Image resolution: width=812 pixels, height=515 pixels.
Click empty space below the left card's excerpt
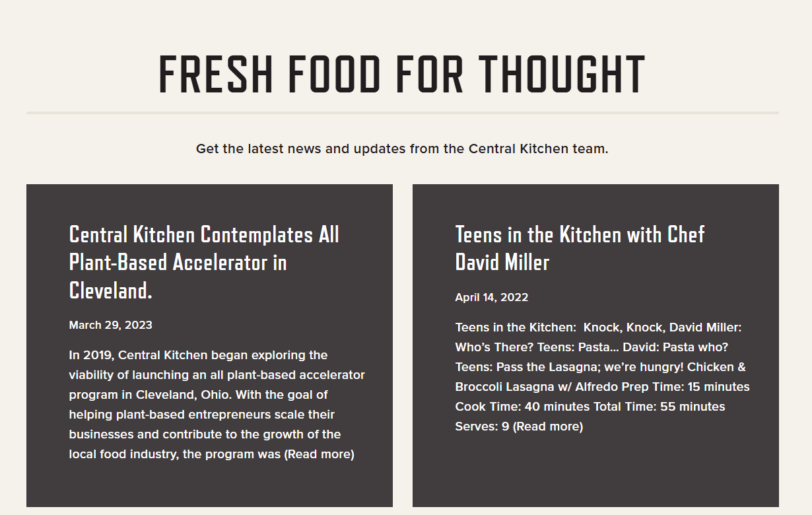click(x=209, y=485)
